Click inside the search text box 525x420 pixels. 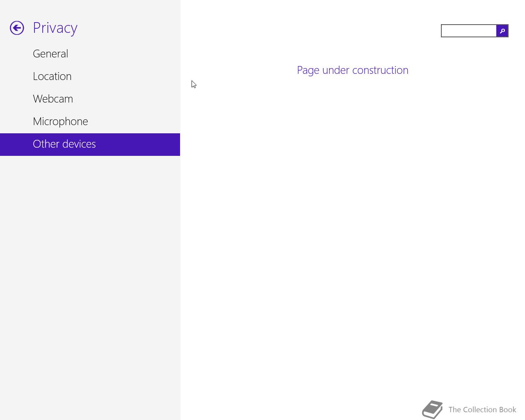pyautogui.click(x=469, y=31)
